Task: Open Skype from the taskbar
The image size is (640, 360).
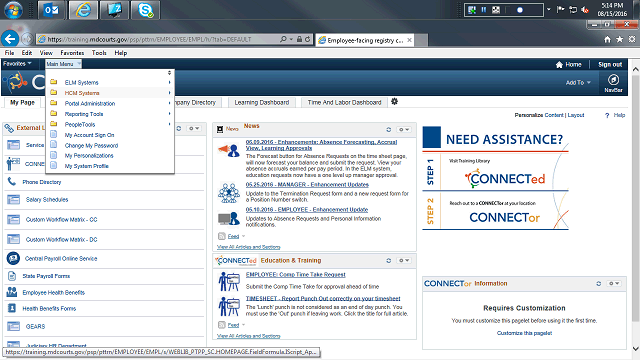Action: (145, 10)
